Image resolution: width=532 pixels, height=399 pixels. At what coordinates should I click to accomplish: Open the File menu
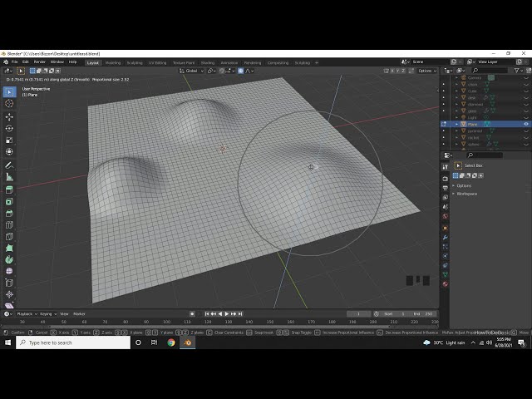(15, 62)
